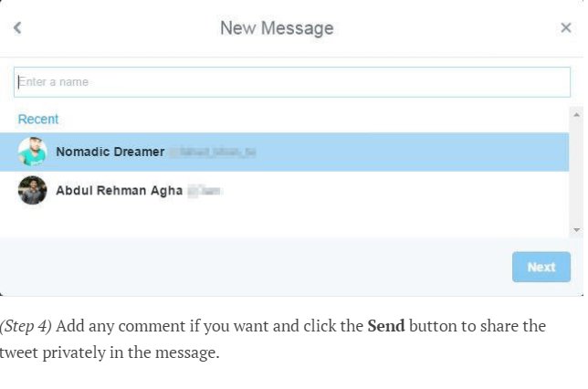Click the back arrow in the dialog header
The height and width of the screenshot is (389, 588).
[17, 27]
